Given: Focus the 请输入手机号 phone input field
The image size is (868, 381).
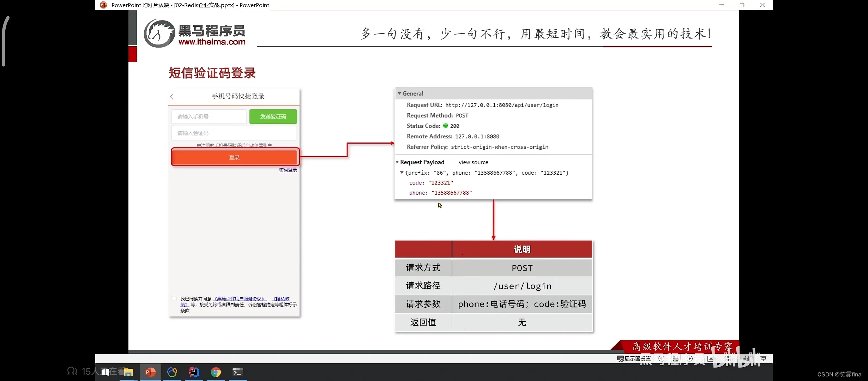Looking at the screenshot, I should (209, 116).
